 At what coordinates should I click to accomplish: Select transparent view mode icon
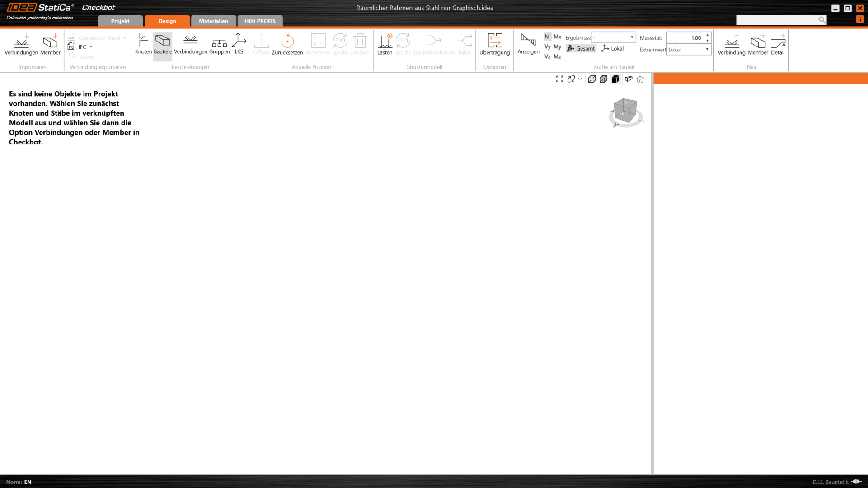point(603,79)
